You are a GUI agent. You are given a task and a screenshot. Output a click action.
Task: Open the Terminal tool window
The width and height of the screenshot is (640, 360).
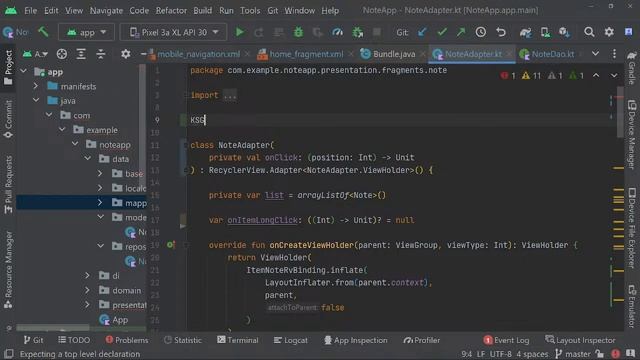click(238, 340)
